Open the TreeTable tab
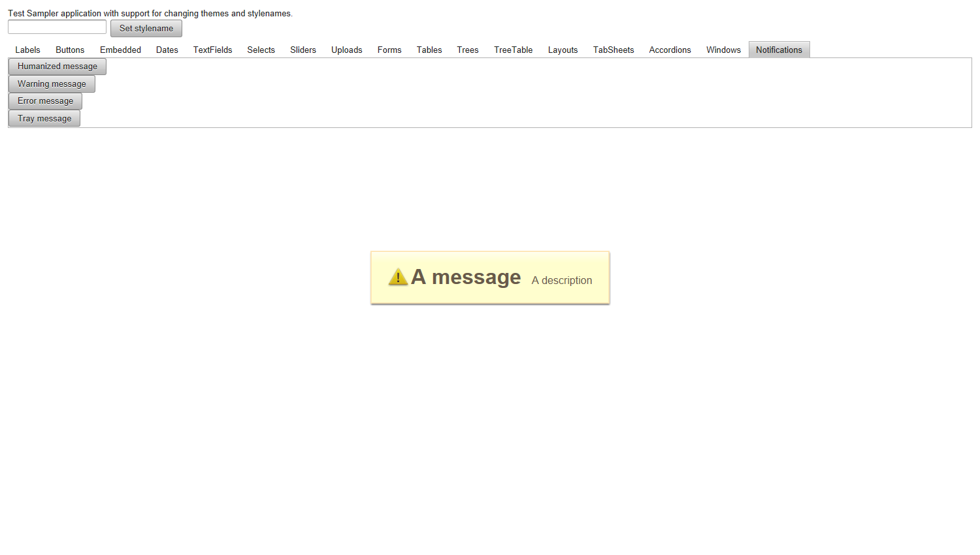This screenshot has height=555, width=980. [x=514, y=50]
